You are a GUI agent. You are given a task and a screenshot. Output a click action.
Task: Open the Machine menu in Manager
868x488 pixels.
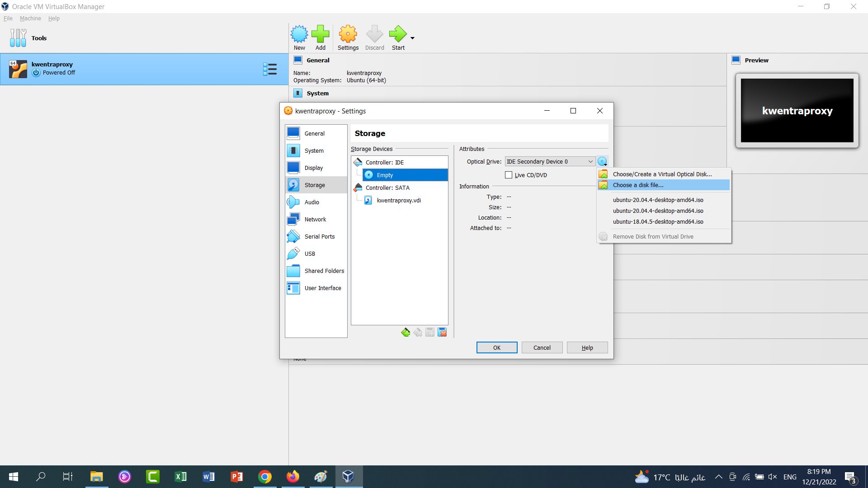[x=30, y=19]
